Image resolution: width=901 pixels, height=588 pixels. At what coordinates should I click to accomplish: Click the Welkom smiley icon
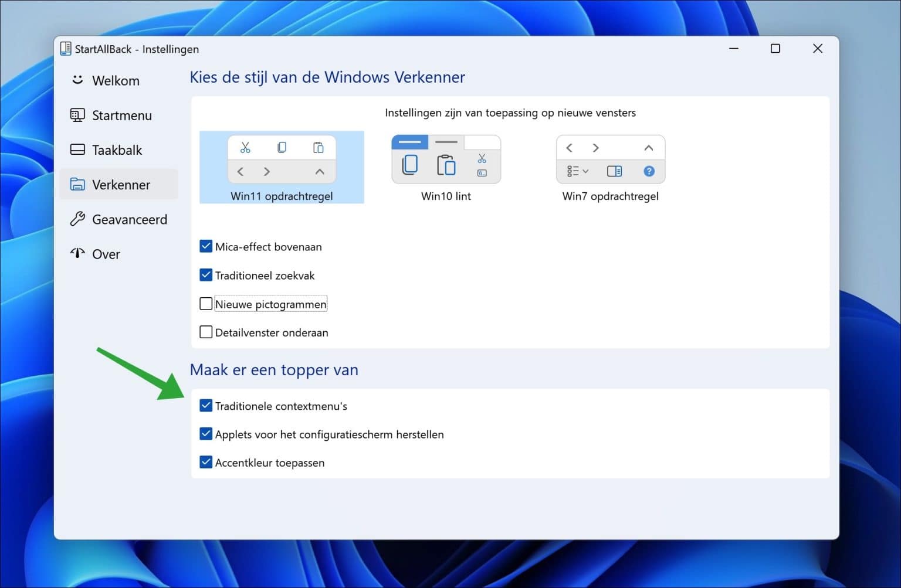coord(77,80)
